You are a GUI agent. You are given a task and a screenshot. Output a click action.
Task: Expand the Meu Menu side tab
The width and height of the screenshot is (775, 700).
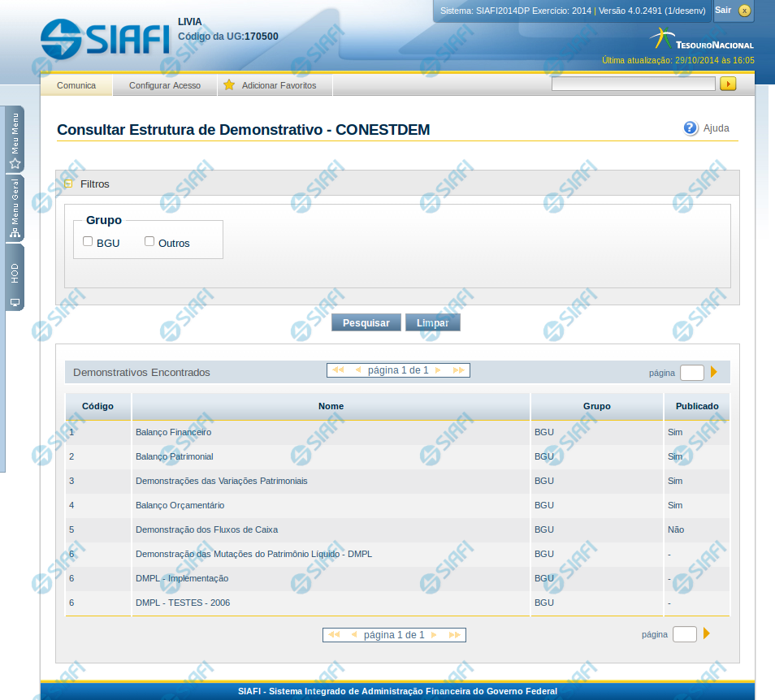[x=15, y=139]
